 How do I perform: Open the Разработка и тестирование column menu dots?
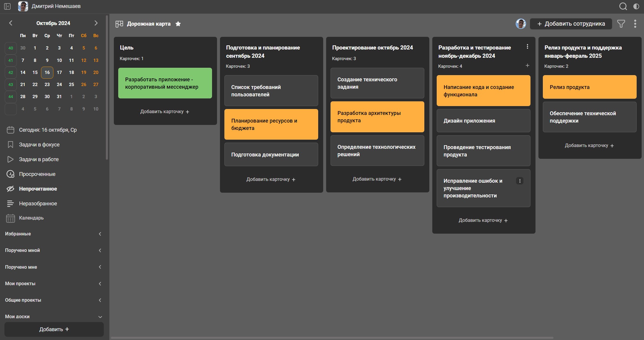pos(527,47)
